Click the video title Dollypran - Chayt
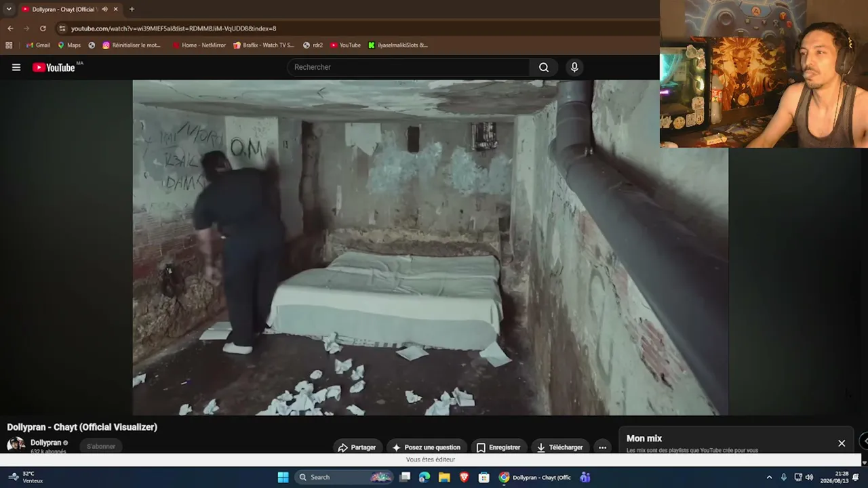 (x=82, y=427)
